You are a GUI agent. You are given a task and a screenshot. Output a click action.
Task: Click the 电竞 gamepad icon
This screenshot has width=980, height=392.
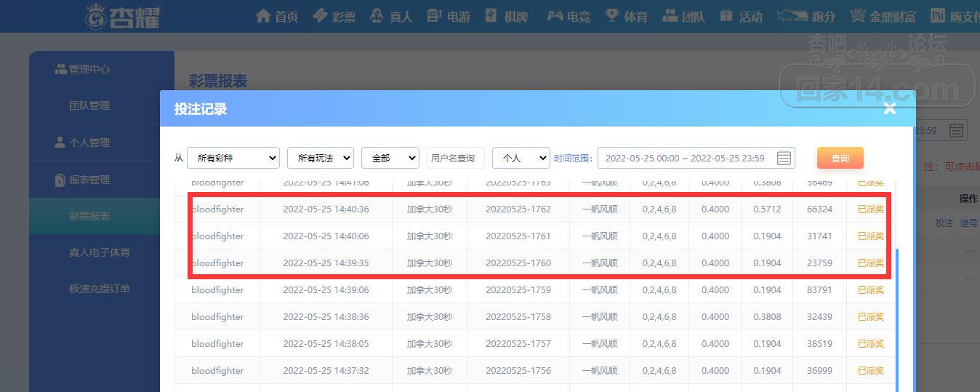pos(555,15)
